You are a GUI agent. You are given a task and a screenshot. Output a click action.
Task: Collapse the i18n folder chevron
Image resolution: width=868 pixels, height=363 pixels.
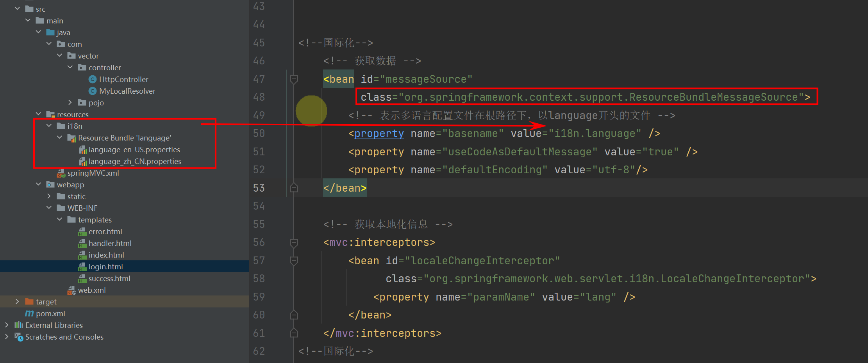click(49, 126)
